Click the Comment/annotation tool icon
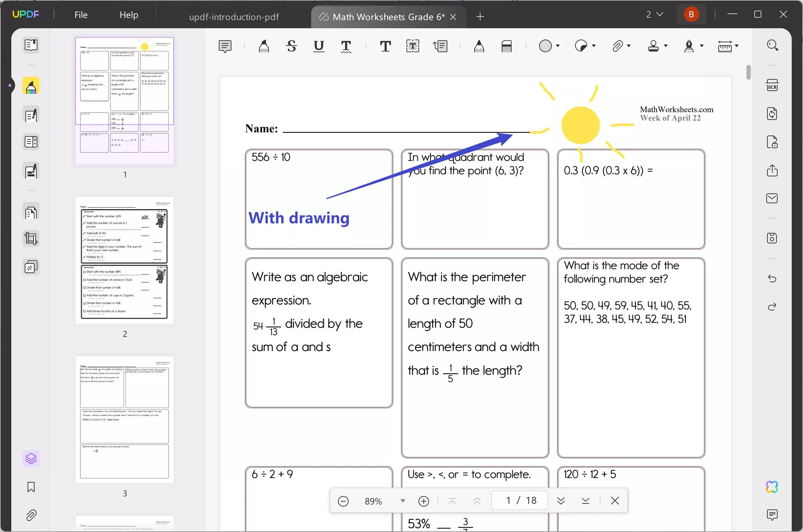Image resolution: width=803 pixels, height=532 pixels. (x=225, y=46)
